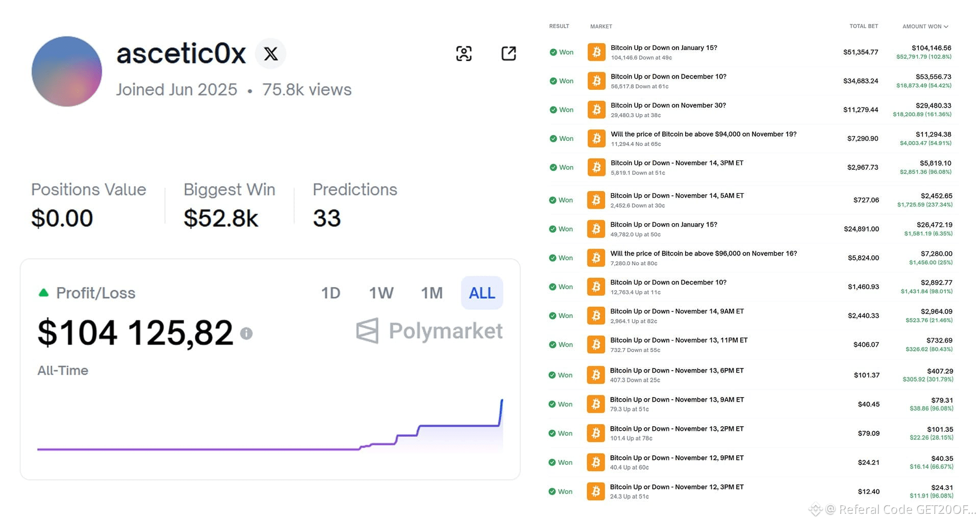Open the $94,000 November 19 Bitcoin market
980x522 pixels.
tap(703, 134)
